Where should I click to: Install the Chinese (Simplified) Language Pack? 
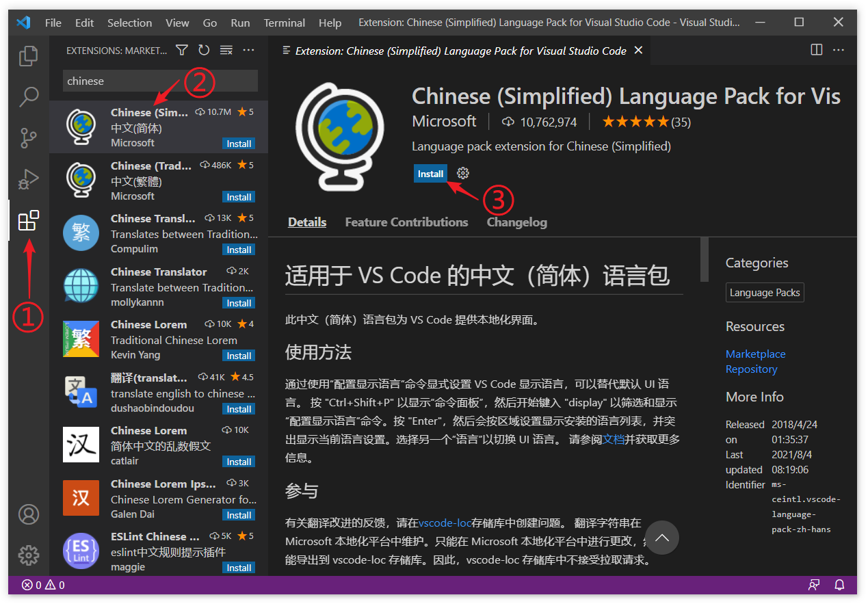click(430, 174)
